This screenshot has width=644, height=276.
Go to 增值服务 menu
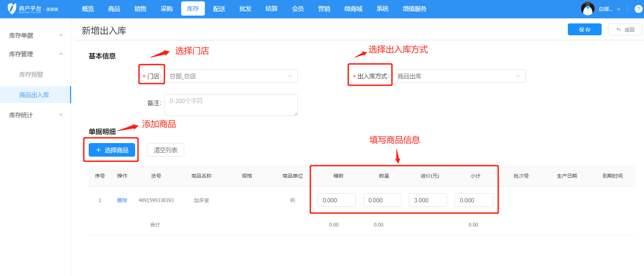[x=414, y=9]
